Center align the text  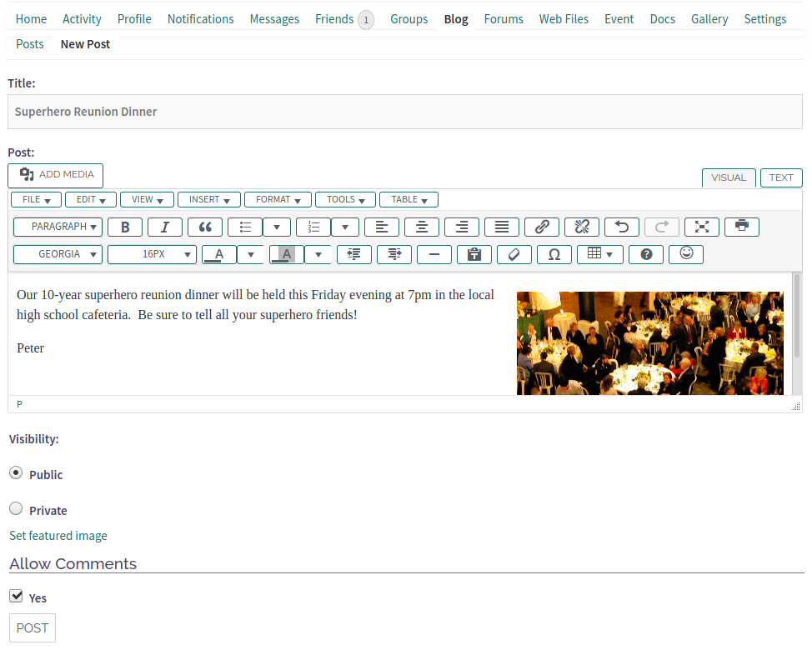(x=422, y=227)
